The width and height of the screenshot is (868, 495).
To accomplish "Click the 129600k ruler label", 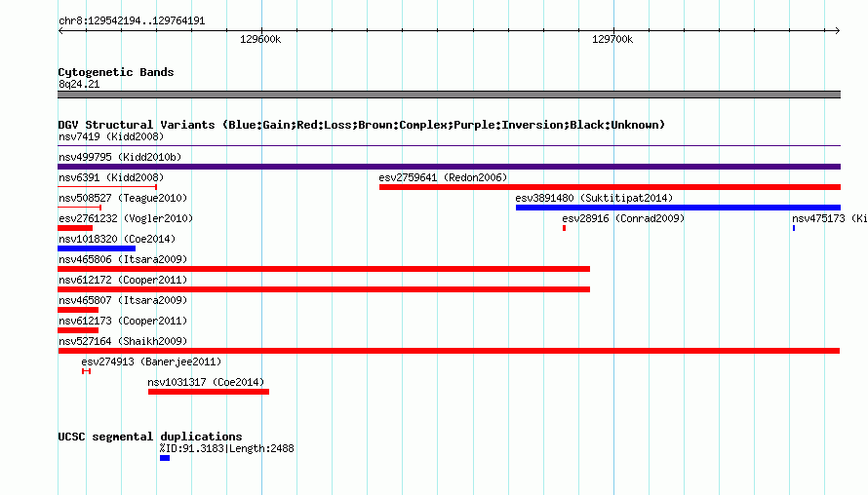I will (x=260, y=39).
